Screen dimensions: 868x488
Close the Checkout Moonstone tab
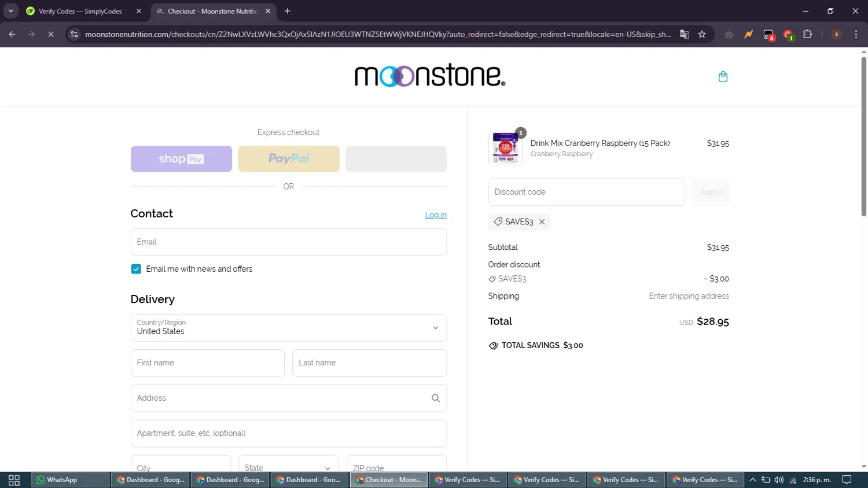pyautogui.click(x=268, y=11)
